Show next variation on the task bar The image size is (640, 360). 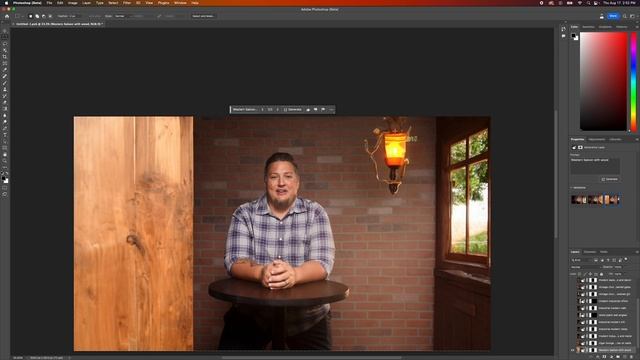pyautogui.click(x=278, y=109)
